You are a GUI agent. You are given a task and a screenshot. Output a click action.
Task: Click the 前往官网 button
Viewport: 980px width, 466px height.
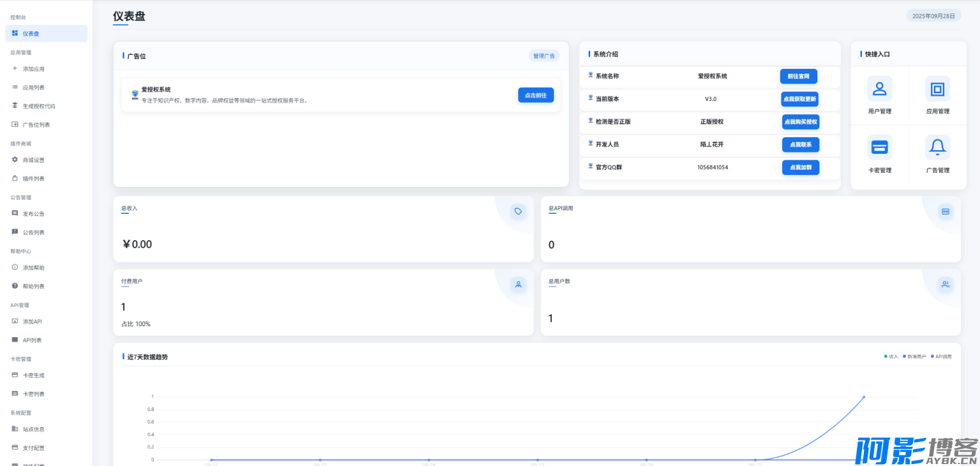pyautogui.click(x=798, y=76)
